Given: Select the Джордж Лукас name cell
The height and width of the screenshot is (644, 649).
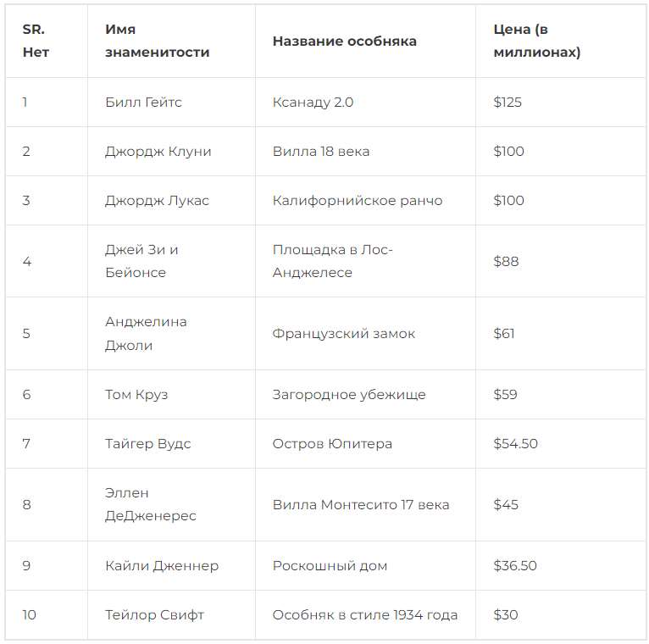Looking at the screenshot, I should (x=157, y=201).
